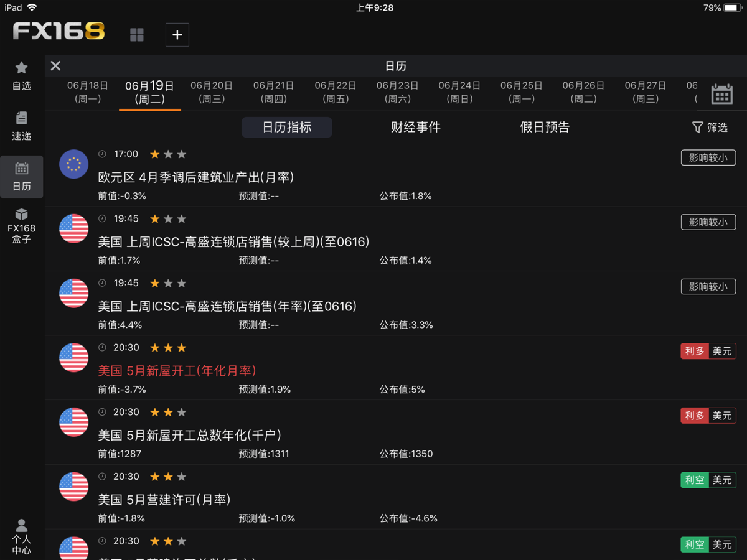This screenshot has width=747, height=560.
Task: Click the plus button to add a module
Action: 177,35
